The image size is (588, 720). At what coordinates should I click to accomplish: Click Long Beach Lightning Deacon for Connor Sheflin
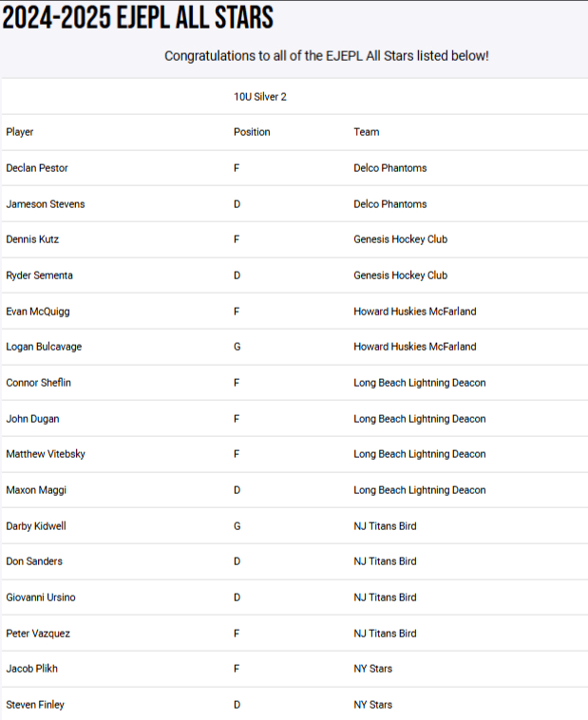tap(420, 383)
